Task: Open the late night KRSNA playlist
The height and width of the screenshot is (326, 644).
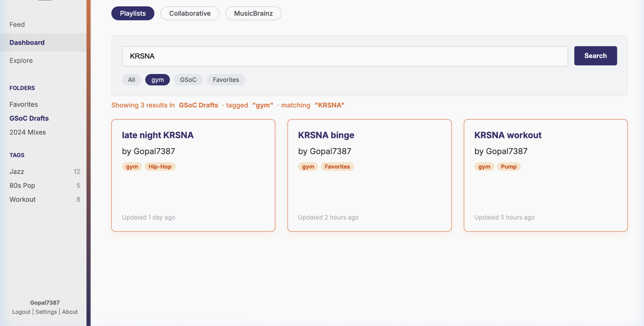Action: 158,135
